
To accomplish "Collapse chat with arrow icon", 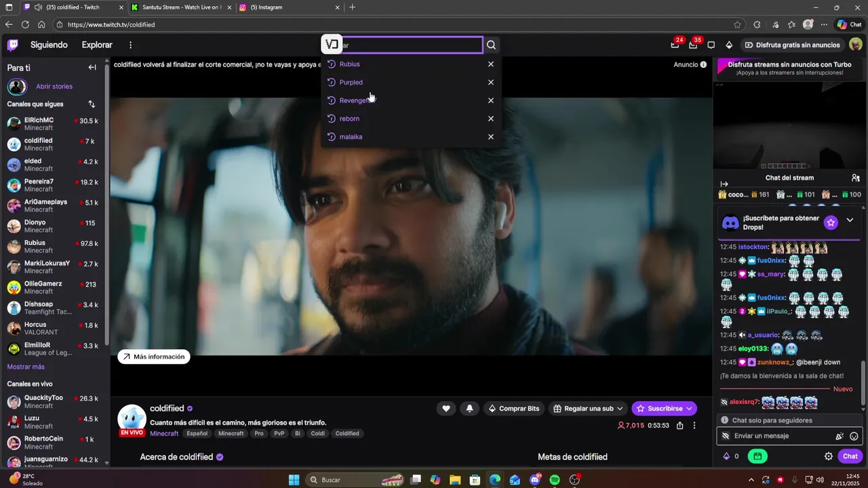I will pyautogui.click(x=724, y=184).
